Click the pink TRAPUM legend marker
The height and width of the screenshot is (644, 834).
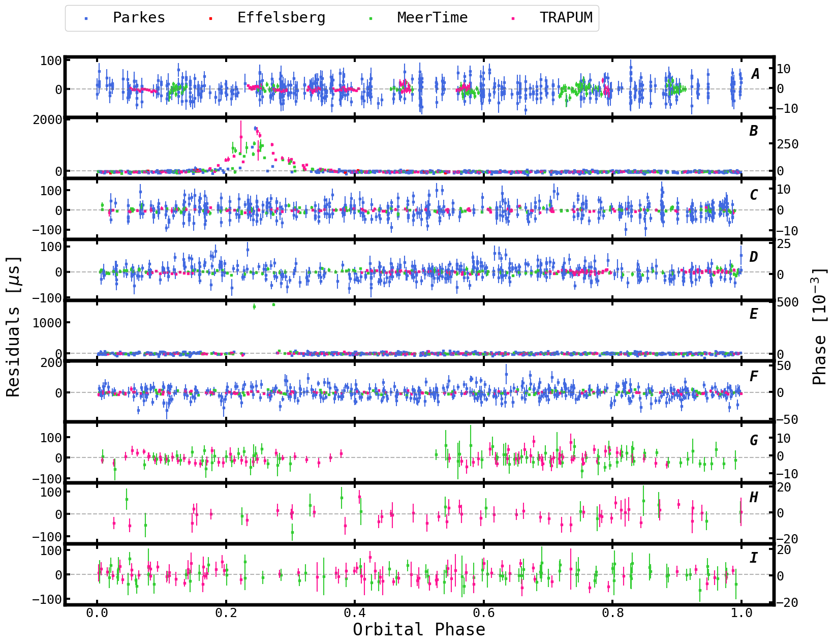click(513, 18)
